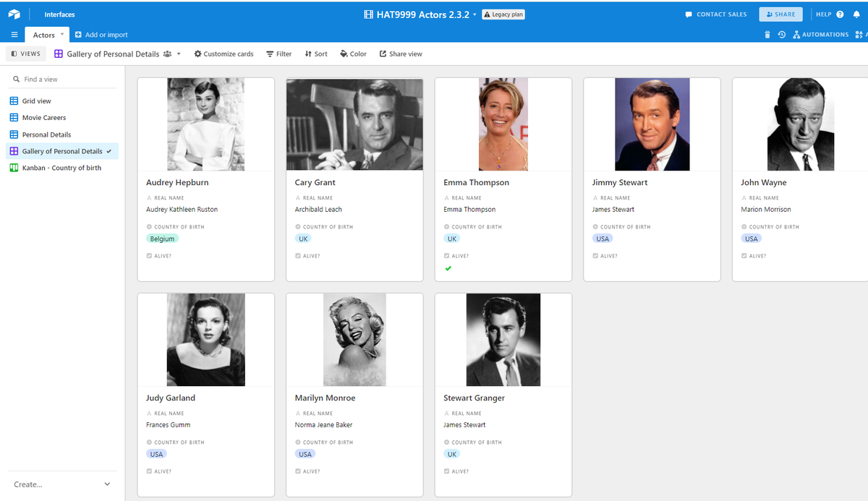Click Audrey Kathleen Ruston text
Screen dimensions: 868x501
click(182, 210)
